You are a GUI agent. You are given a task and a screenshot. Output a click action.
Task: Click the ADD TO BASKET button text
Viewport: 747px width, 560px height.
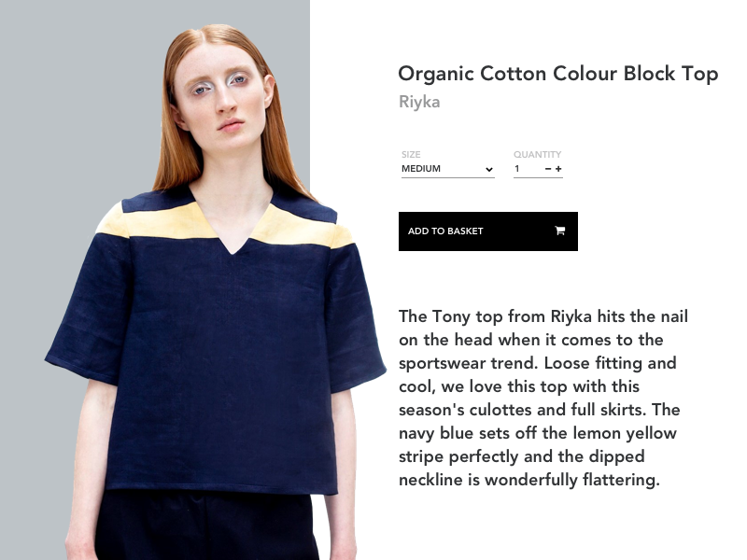coord(445,231)
